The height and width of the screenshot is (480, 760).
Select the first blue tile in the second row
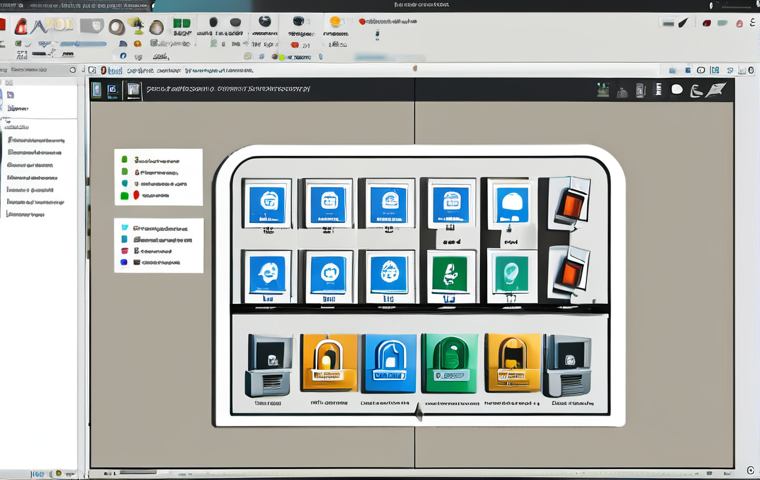coord(267,275)
